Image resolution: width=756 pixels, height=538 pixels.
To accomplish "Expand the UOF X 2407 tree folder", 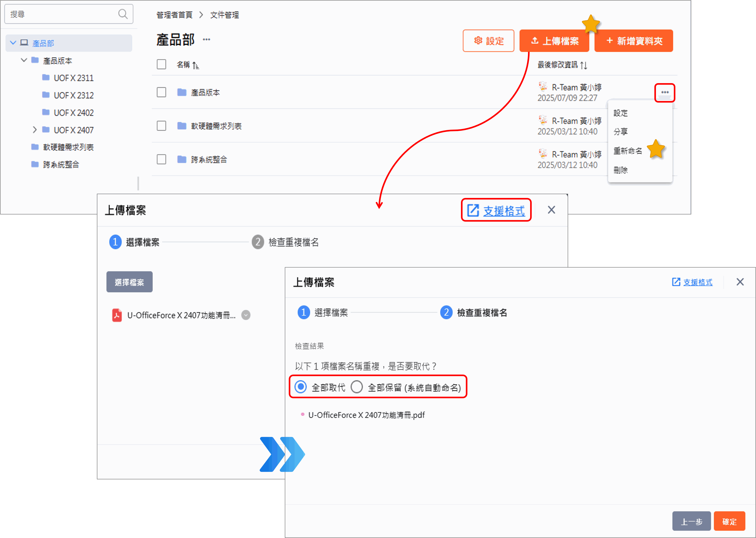I will pyautogui.click(x=35, y=130).
